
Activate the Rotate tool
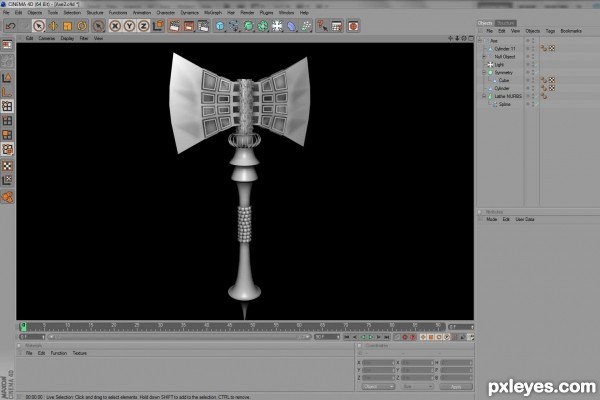[x=82, y=26]
